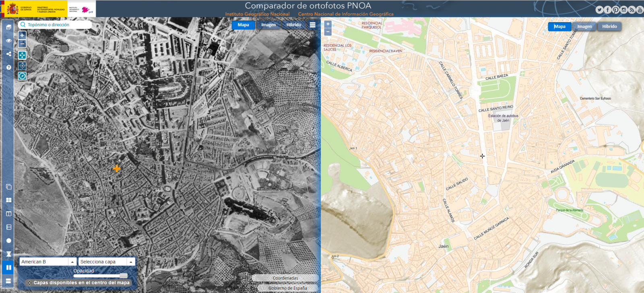
Task: Zoom in on the right map
Action: pos(328,24)
